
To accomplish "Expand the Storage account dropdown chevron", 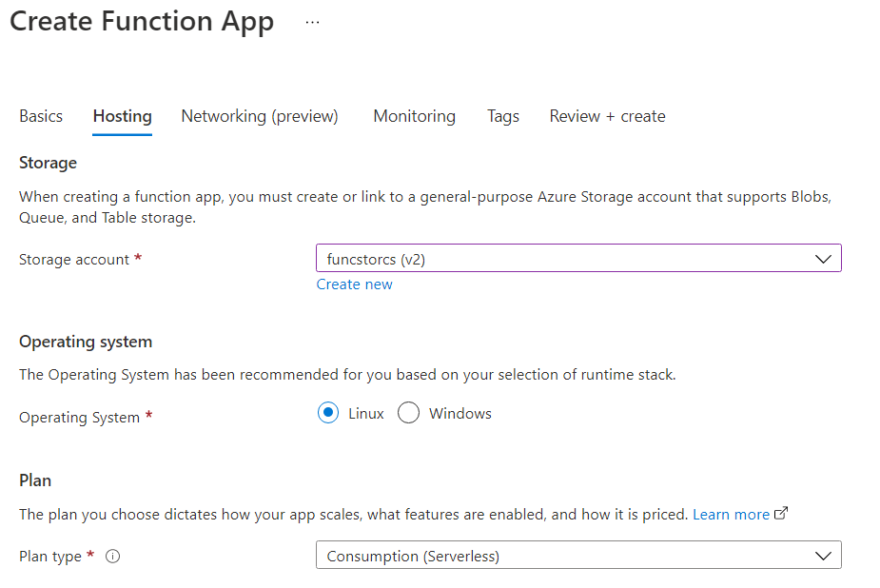I will tap(823, 259).
